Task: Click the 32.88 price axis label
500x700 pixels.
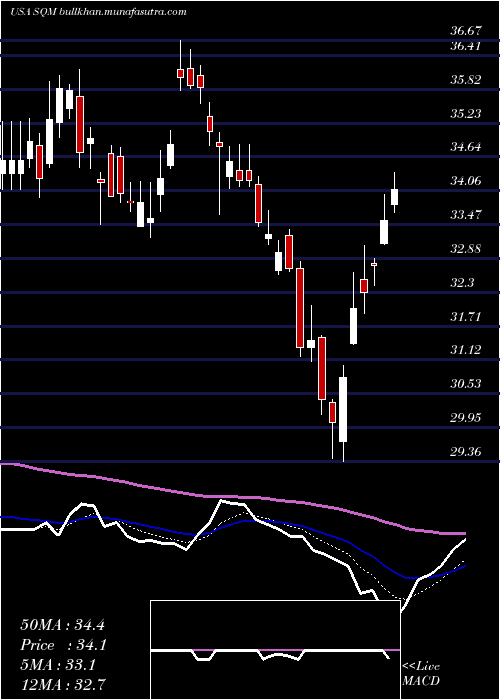Action: [x=466, y=249]
